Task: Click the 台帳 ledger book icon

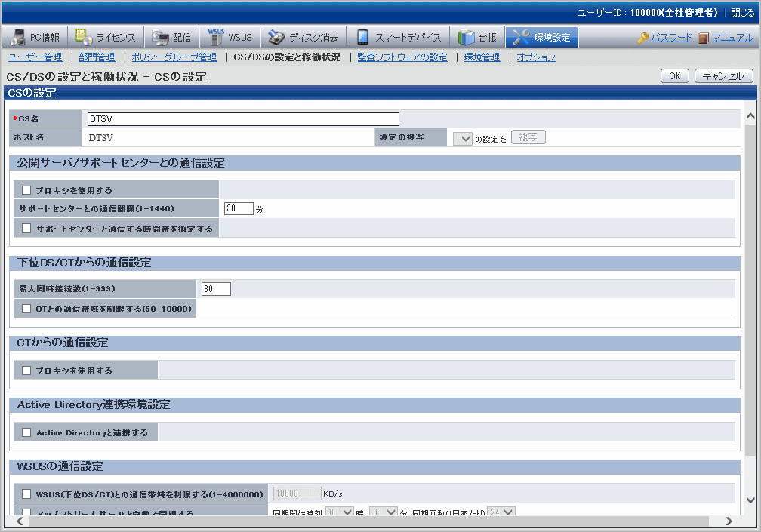Action: (x=466, y=37)
